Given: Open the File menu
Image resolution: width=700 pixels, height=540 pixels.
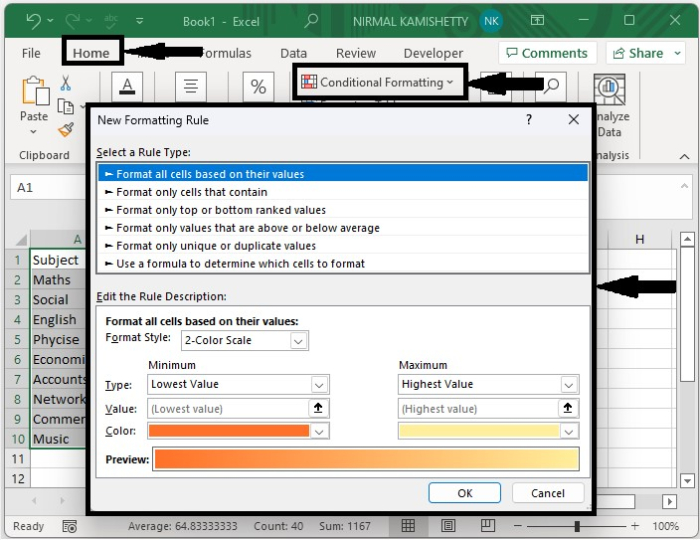Looking at the screenshot, I should coord(31,53).
